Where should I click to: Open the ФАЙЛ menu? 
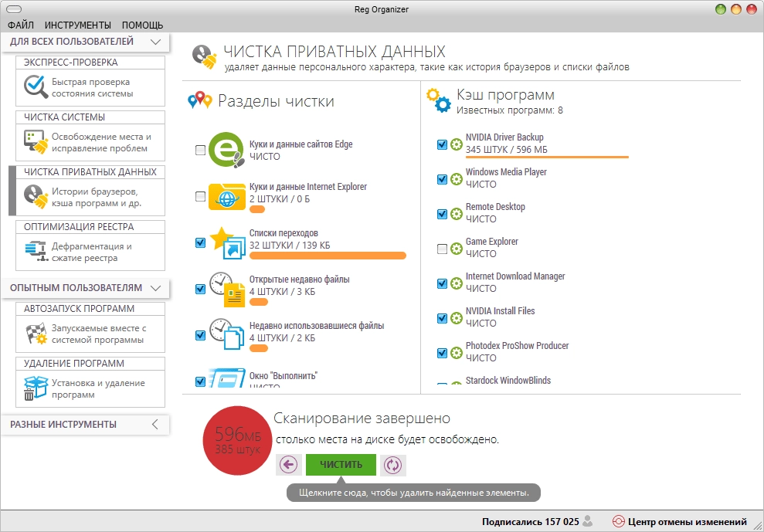coord(21,25)
